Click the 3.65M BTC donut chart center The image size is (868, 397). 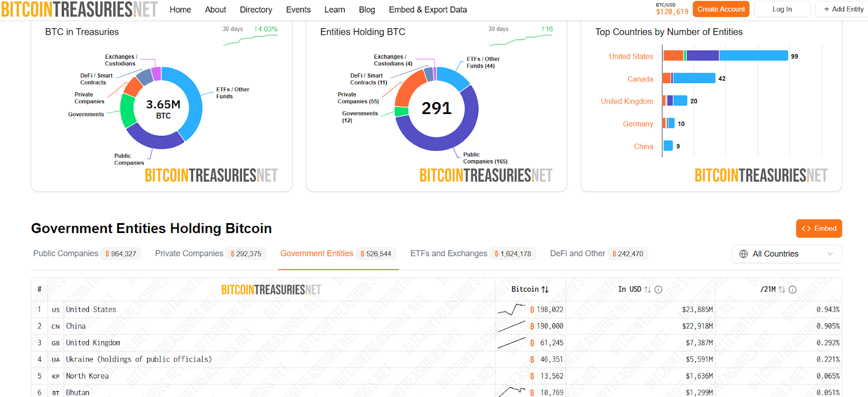tap(163, 109)
